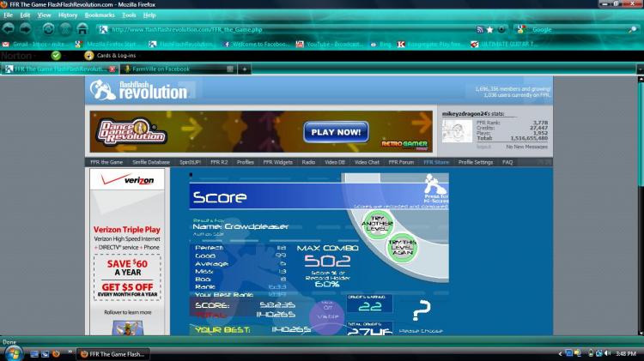Open the Mozilla Firefox Start bookmark

[106, 44]
